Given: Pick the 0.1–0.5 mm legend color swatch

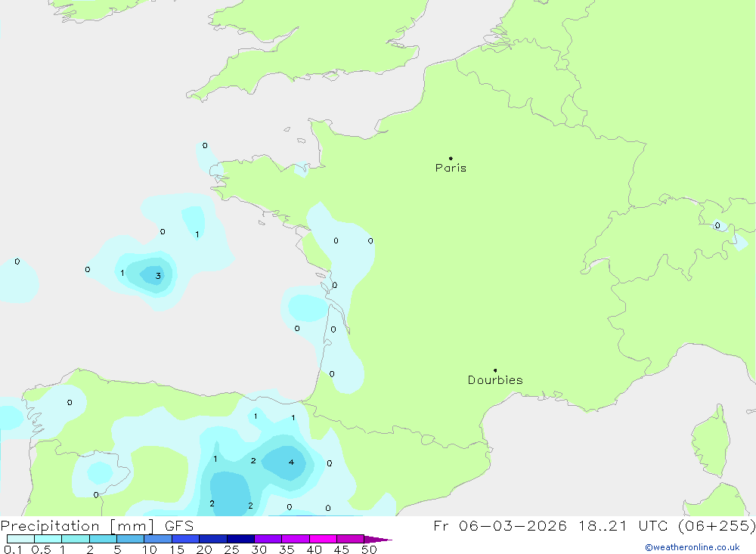Looking at the screenshot, I should click(x=20, y=539).
